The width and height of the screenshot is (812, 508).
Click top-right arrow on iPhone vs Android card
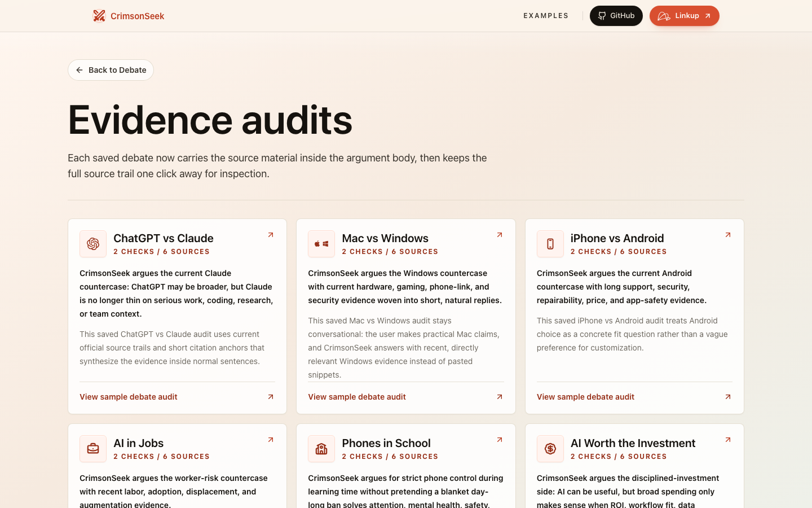tap(728, 235)
